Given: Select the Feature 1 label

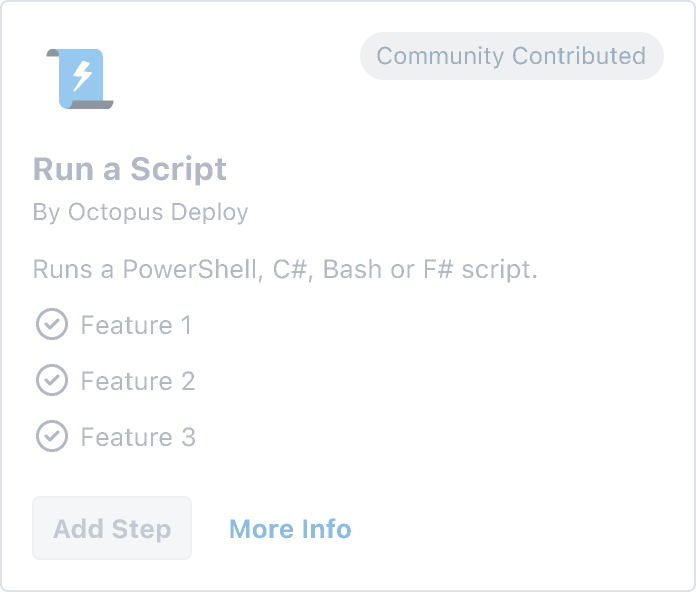Looking at the screenshot, I should (x=136, y=326).
